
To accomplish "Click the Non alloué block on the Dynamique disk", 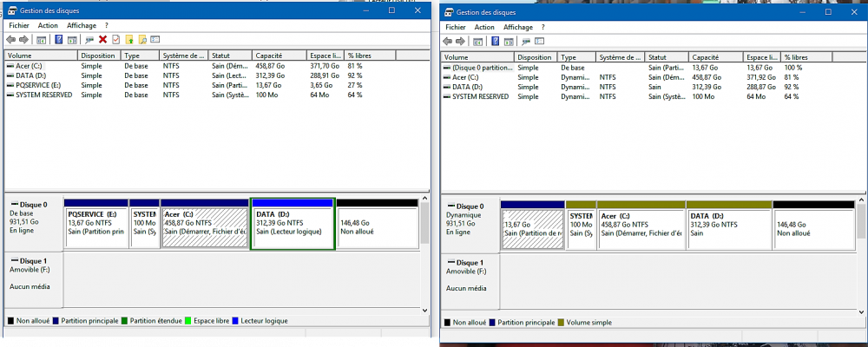I will tap(812, 227).
